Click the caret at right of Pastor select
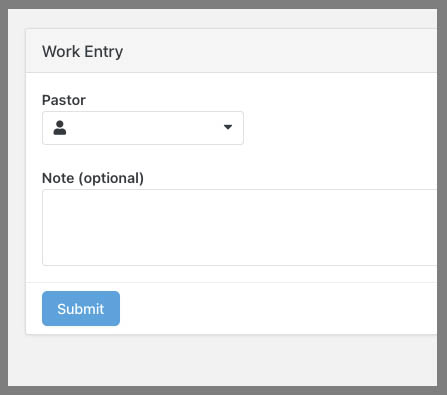 (x=228, y=127)
